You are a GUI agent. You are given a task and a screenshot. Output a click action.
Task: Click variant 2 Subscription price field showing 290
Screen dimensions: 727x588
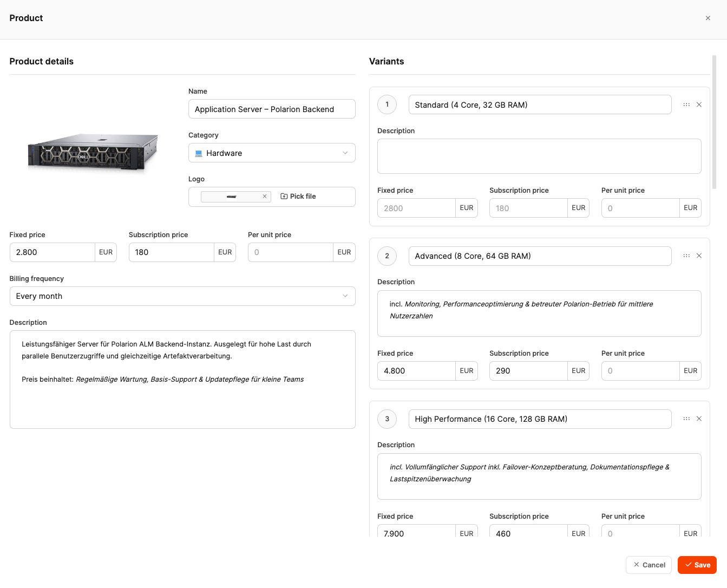[528, 371]
